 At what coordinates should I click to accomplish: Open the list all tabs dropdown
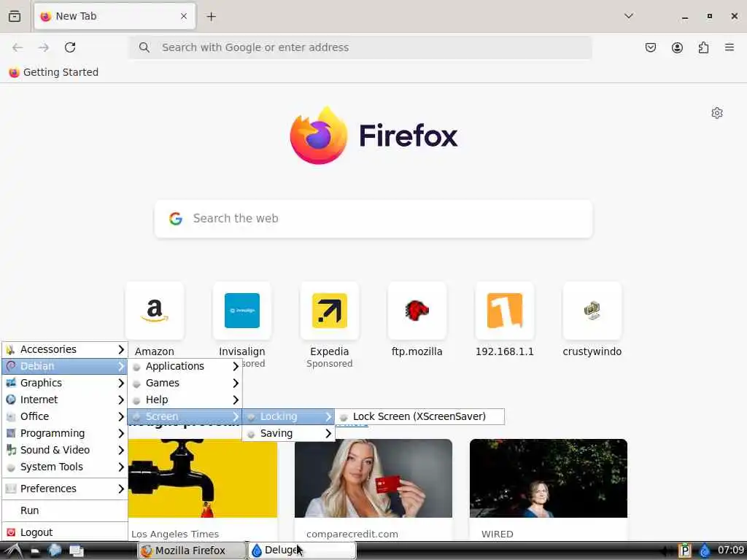click(629, 16)
